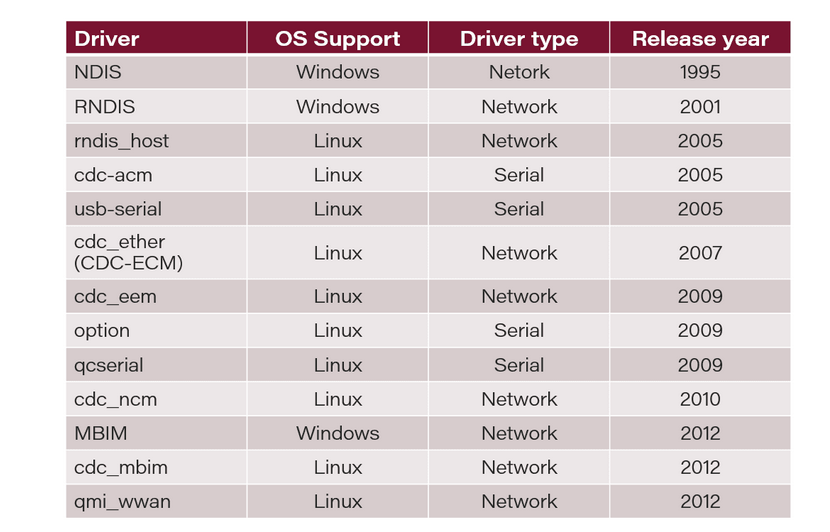Click the cdc_ncm driver cell
Viewport: 830px width, 532px height.
(115, 399)
